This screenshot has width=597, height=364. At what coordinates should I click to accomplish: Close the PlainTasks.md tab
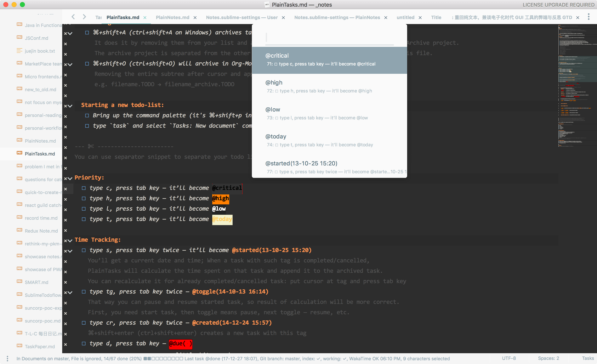[x=145, y=17]
